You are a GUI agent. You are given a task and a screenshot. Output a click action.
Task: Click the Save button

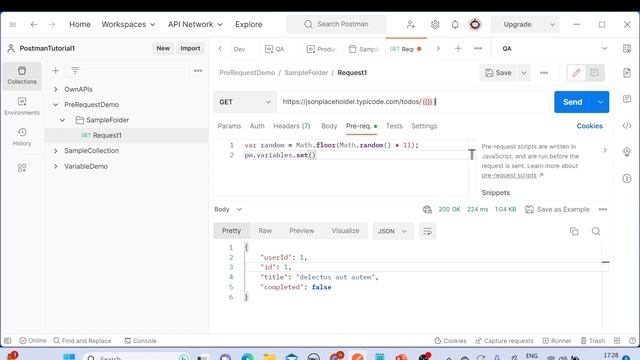pos(498,73)
